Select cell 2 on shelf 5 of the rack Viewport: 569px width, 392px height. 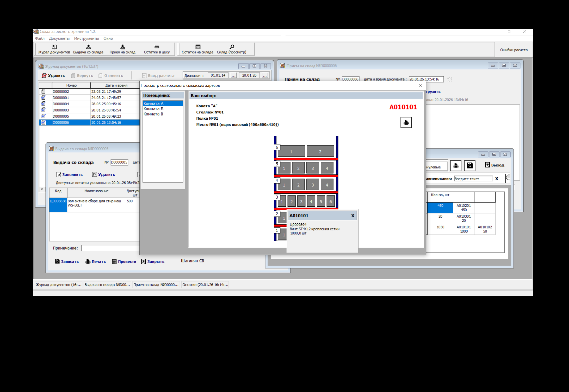(299, 168)
